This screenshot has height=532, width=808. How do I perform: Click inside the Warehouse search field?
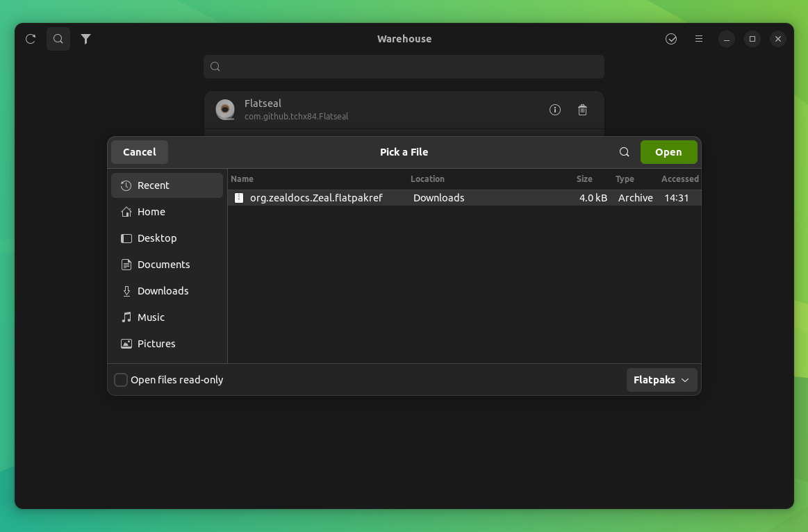tap(404, 66)
